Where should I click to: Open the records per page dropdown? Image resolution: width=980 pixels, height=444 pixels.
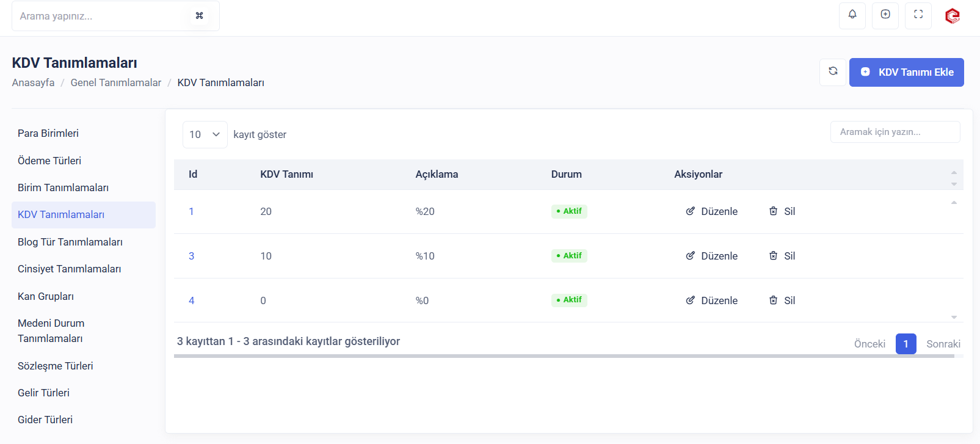(x=205, y=134)
